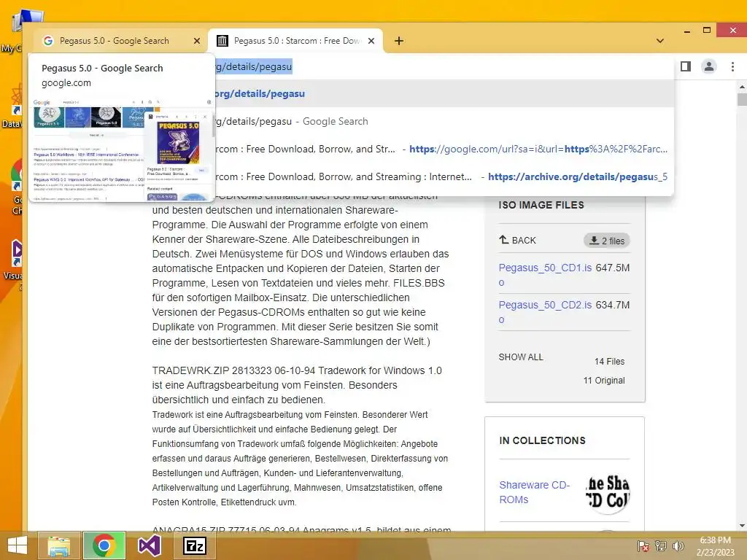
Task: Click the scrollbar up arrow
Action: [x=742, y=87]
